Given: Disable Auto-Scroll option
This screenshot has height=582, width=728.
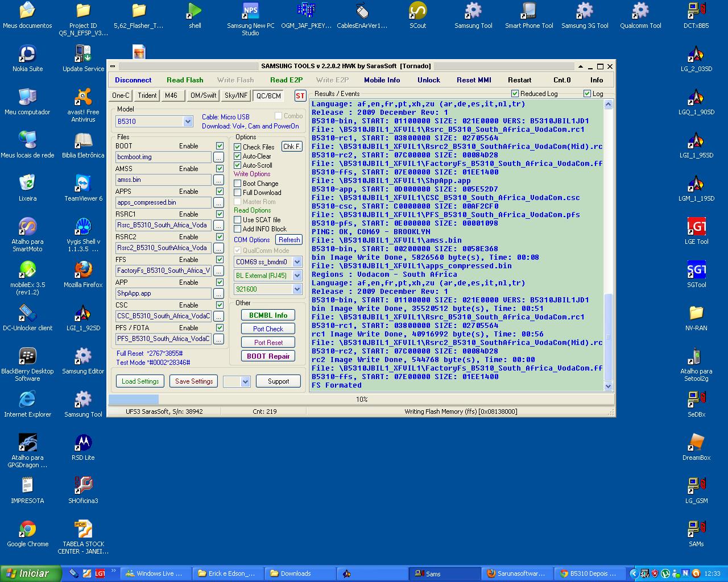Looking at the screenshot, I should pos(238,165).
